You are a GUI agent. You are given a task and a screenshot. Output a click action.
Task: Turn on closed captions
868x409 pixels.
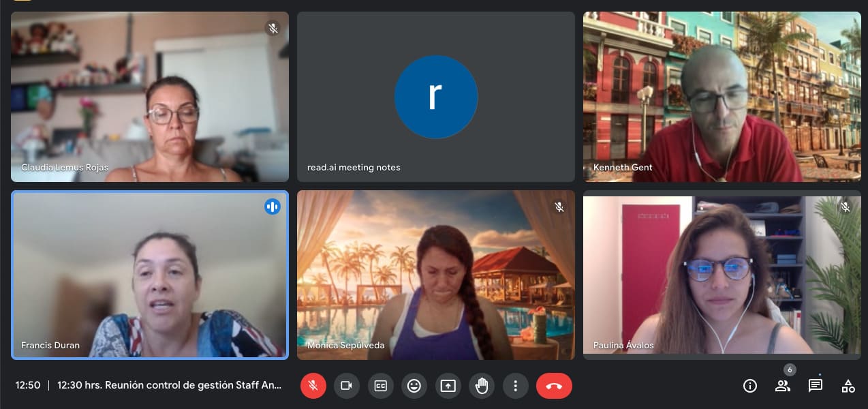380,386
